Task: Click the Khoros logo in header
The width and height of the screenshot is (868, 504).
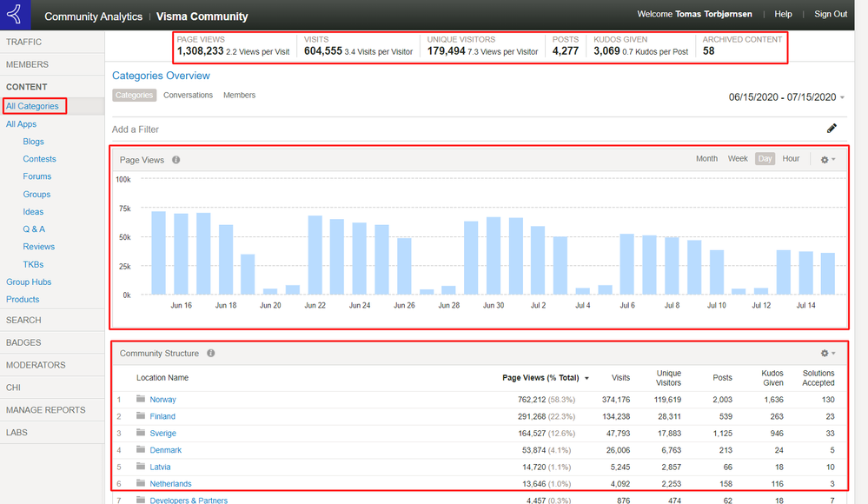Action: point(15,15)
